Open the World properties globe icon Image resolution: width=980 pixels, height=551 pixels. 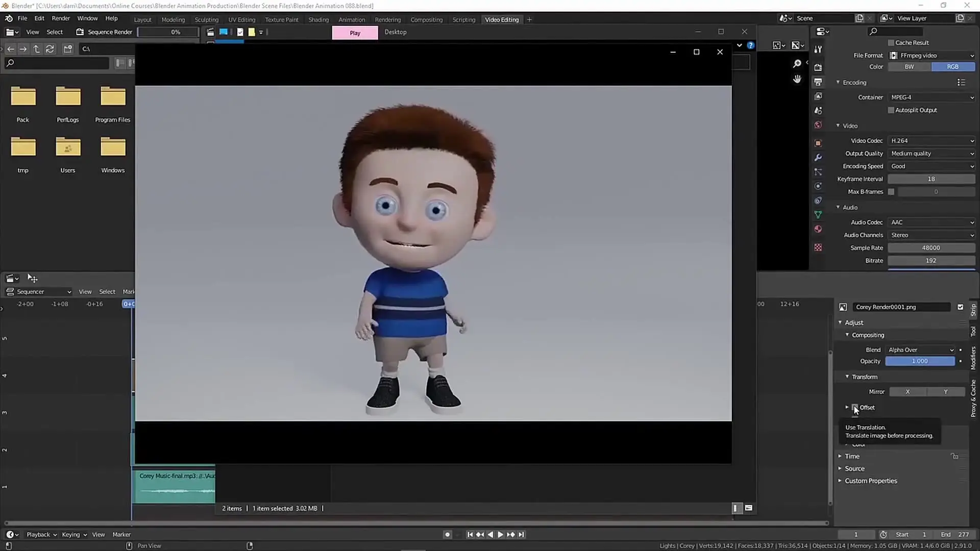click(818, 125)
